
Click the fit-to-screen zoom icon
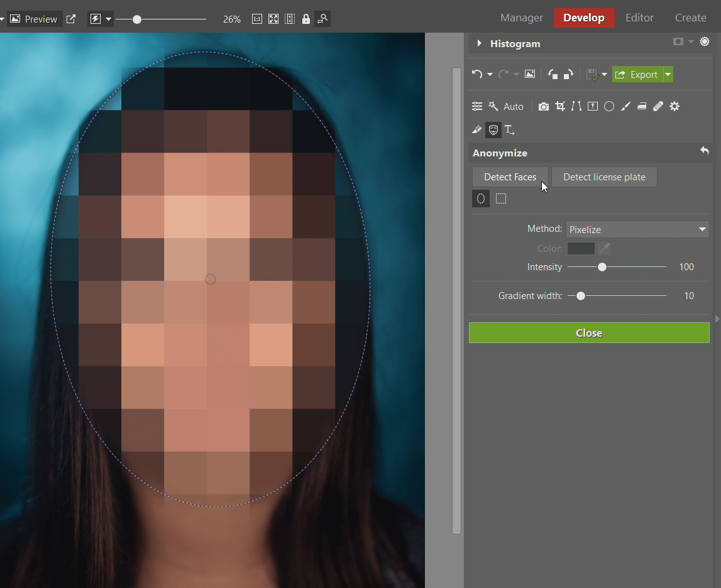273,19
